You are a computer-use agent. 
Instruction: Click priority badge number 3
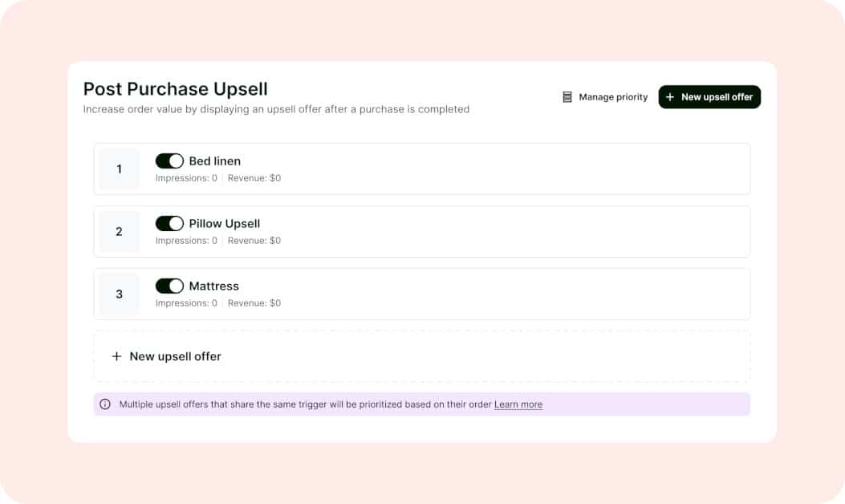[118, 294]
